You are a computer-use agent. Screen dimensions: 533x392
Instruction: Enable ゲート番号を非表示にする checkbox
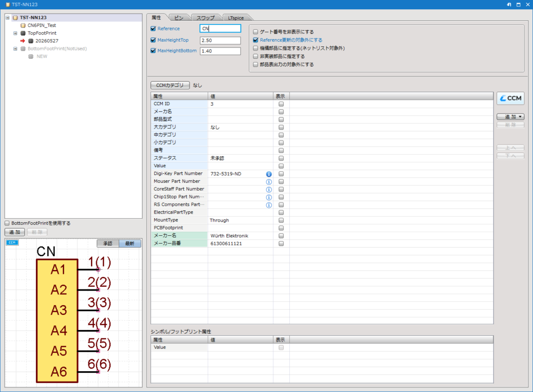click(256, 32)
